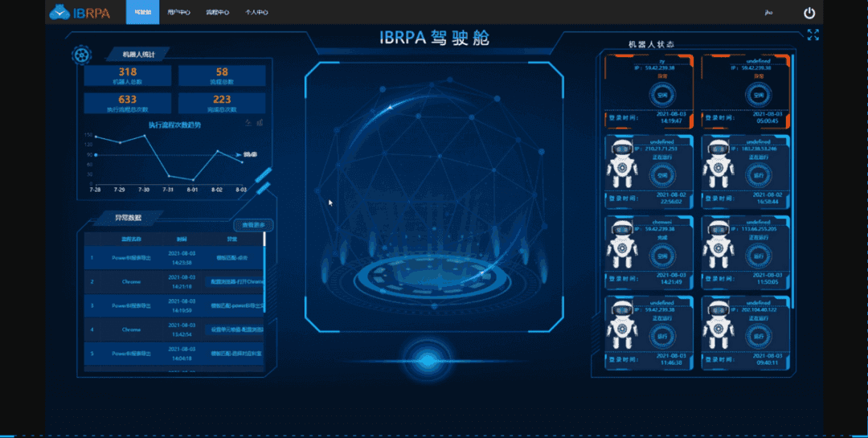Viewport: 868px width, 438px height.
Task: Open the 用户中心 menu
Action: [178, 12]
